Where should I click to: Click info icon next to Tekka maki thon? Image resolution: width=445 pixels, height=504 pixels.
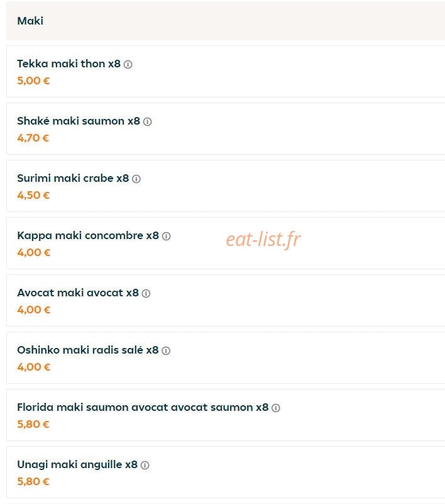point(128,65)
